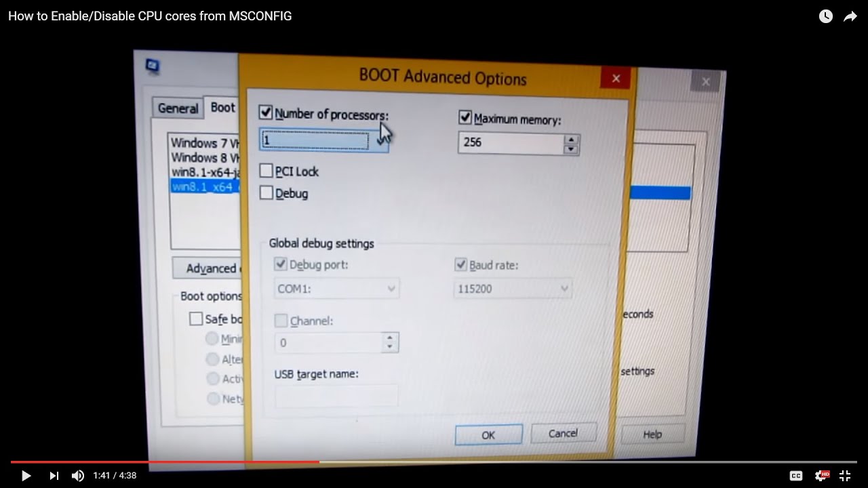Share this video

(850, 16)
